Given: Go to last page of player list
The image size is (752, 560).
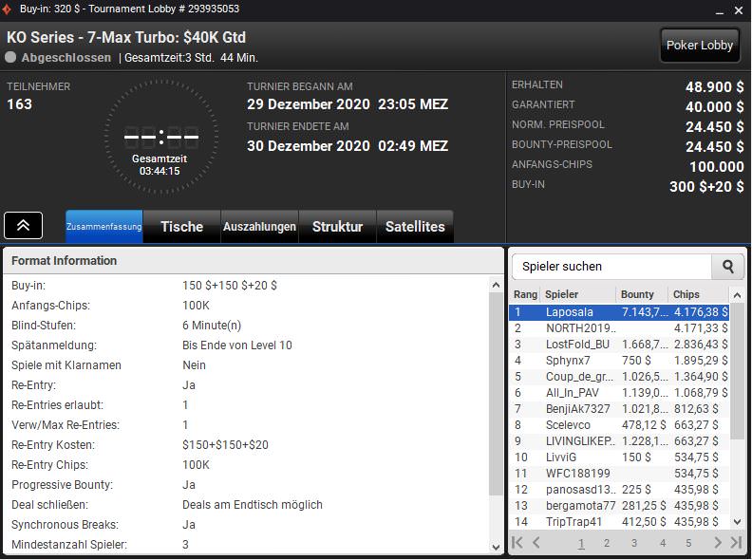Looking at the screenshot, I should (x=736, y=543).
